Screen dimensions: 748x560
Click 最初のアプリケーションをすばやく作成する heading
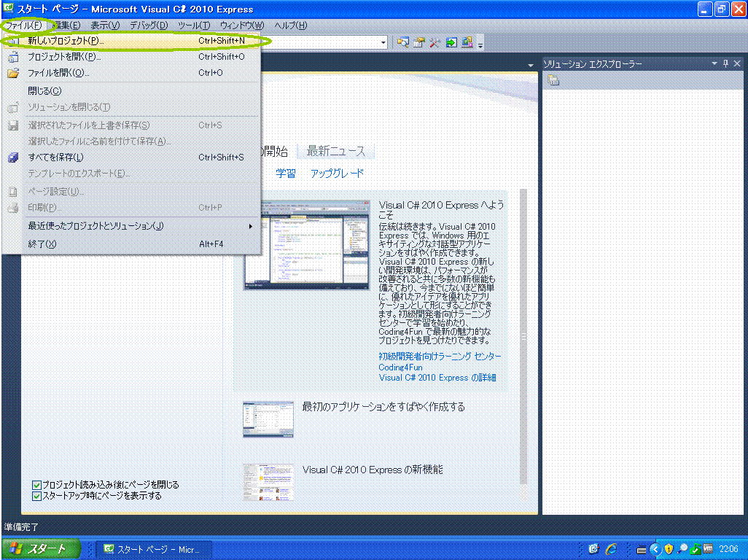tap(383, 407)
